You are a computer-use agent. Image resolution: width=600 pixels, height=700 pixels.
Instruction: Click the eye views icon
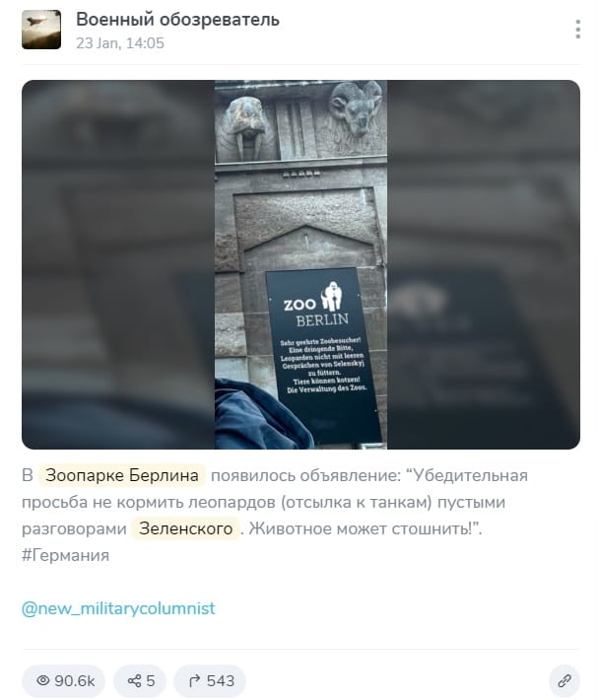pos(43,680)
